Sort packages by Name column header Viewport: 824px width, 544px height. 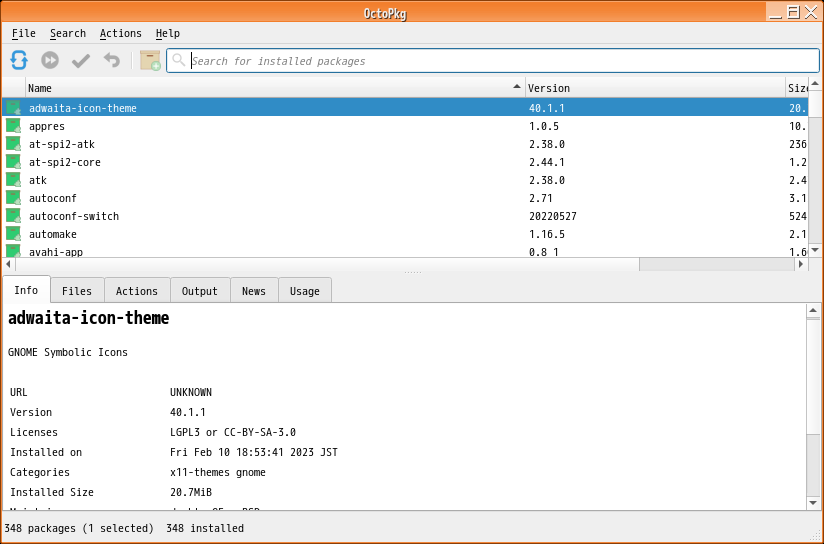point(275,88)
